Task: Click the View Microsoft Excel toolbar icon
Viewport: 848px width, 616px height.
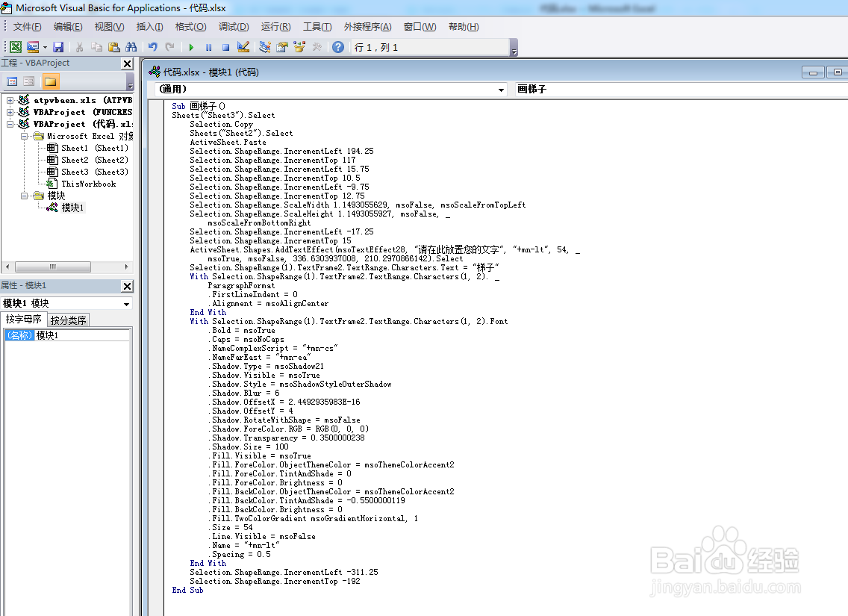Action: (x=16, y=47)
